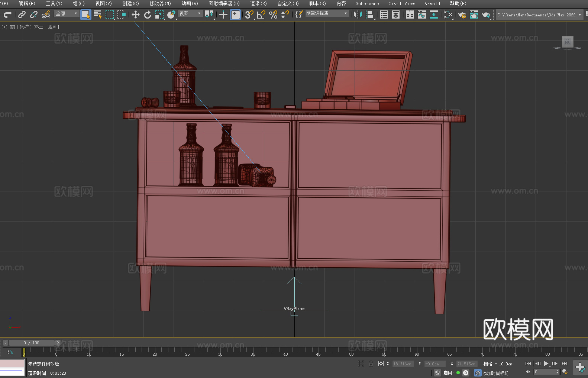Screen dimensions: 588x378
Task: Toggle the 3D Snaps button
Action: tap(249, 14)
